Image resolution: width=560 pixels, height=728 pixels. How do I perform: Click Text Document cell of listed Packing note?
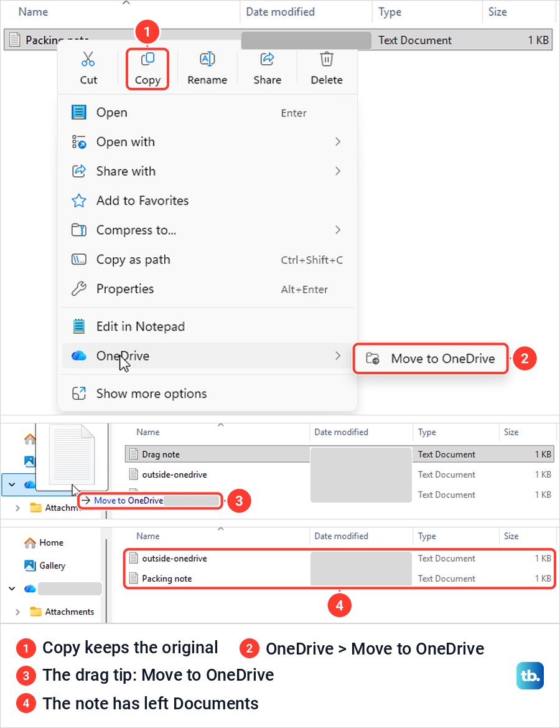(446, 579)
